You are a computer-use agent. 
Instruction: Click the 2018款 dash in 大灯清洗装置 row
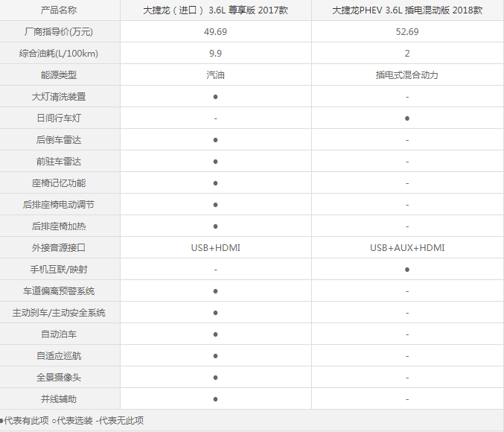tap(407, 97)
